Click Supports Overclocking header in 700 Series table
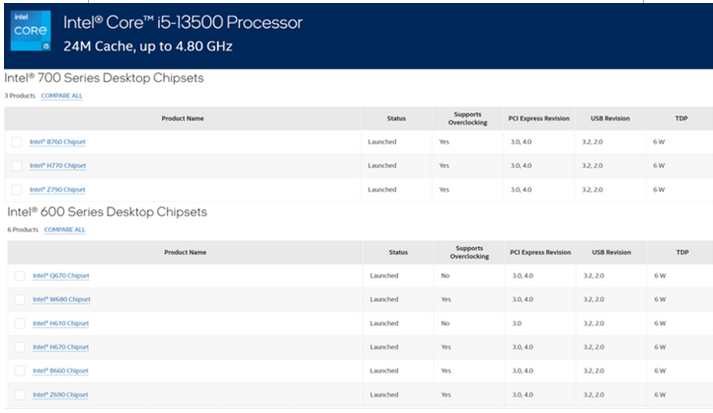Viewport: 713px width, 413px height. [x=467, y=118]
